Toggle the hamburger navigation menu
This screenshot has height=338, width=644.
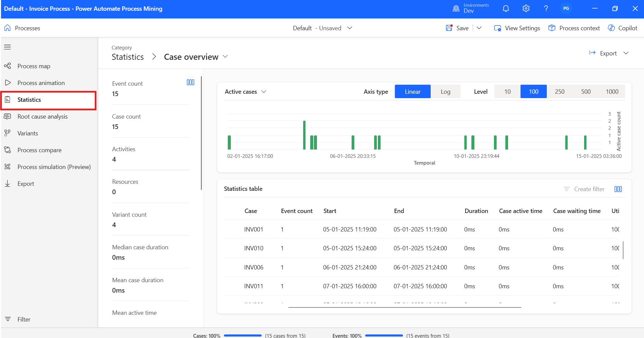(7, 47)
